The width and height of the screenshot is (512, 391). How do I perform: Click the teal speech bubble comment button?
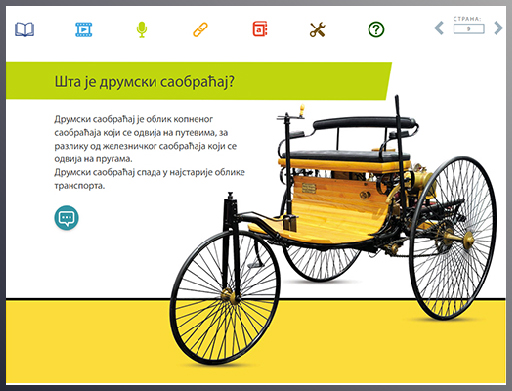click(66, 218)
